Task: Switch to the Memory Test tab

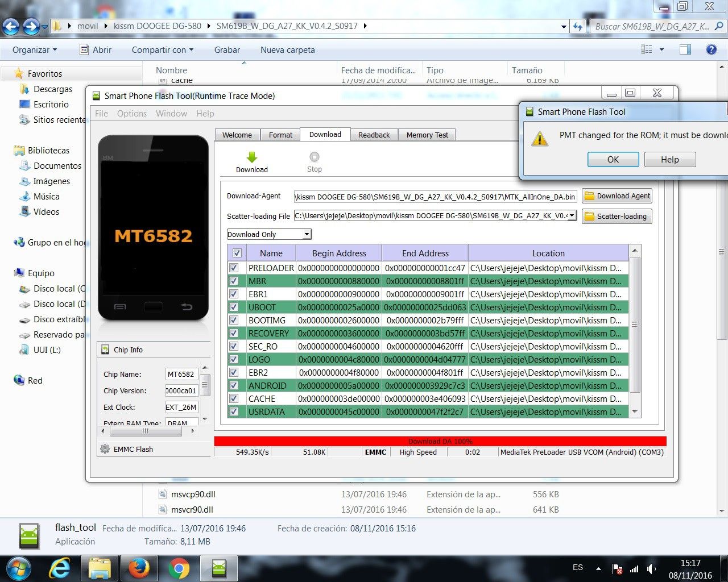Action: (427, 135)
